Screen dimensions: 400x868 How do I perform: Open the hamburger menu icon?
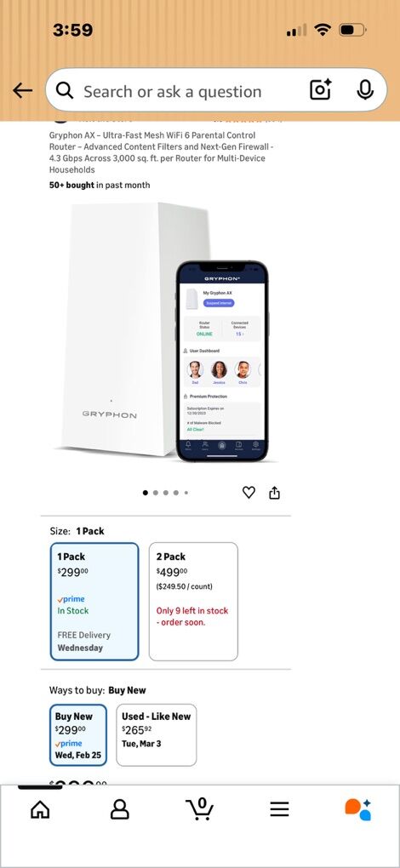coord(279,809)
